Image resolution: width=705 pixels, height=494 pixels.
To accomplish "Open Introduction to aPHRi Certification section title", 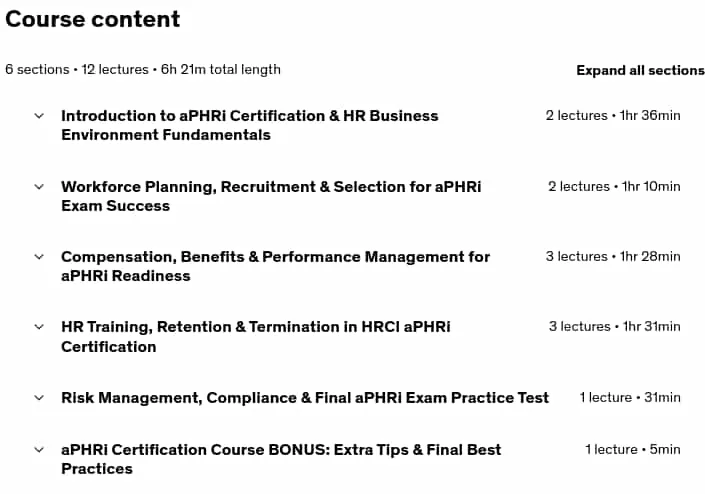I will pyautogui.click(x=250, y=125).
